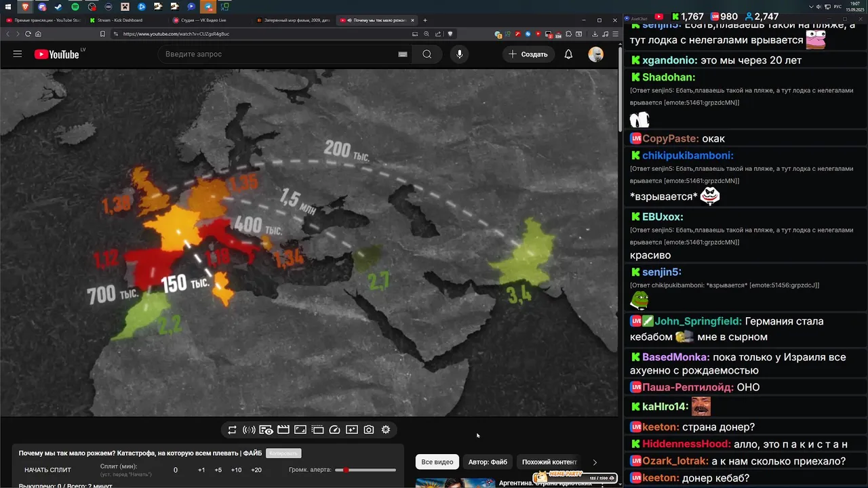Open Brave Shields lion icon
Screen dimensions: 868x488
[450, 34]
